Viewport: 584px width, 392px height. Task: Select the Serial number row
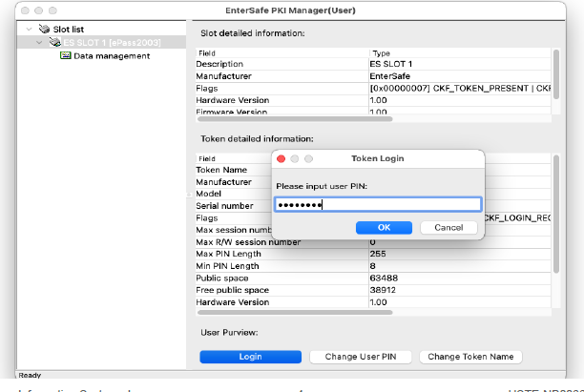234,206
